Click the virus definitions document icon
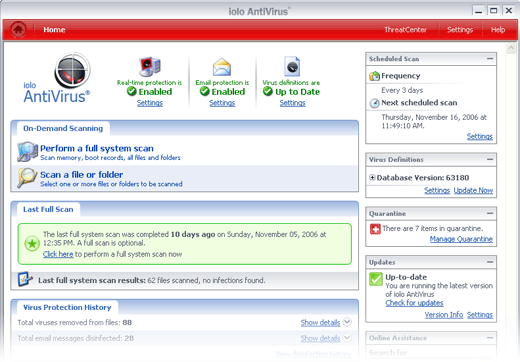Screen dimensions: 520x362 click(292, 66)
